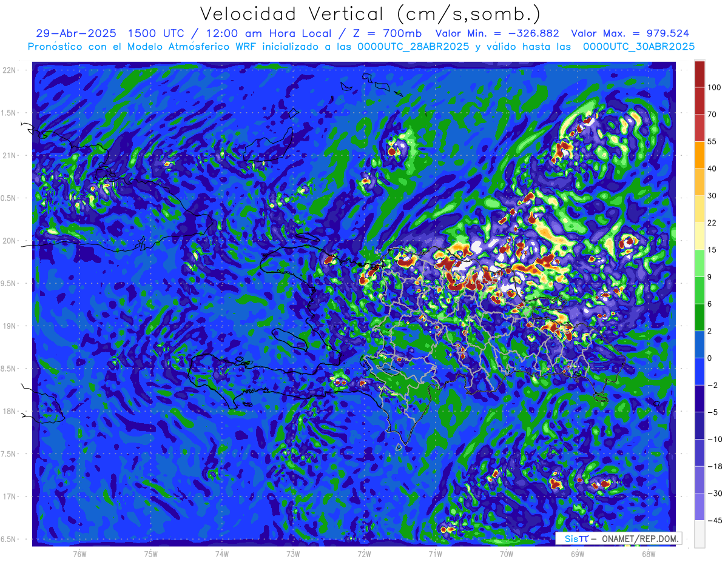Click the white legend swatch below -45
728x562 pixels.
click(699, 534)
